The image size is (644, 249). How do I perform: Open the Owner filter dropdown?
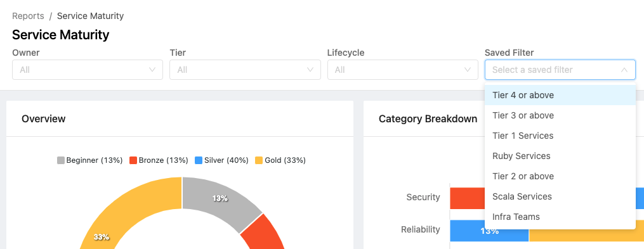88,70
